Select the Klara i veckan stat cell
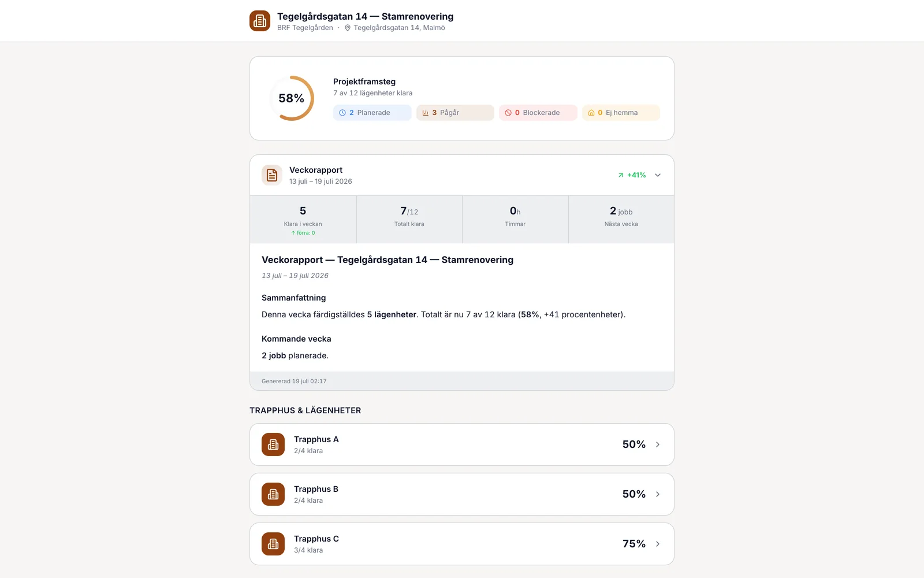Viewport: 924px width, 578px height. 303,220
